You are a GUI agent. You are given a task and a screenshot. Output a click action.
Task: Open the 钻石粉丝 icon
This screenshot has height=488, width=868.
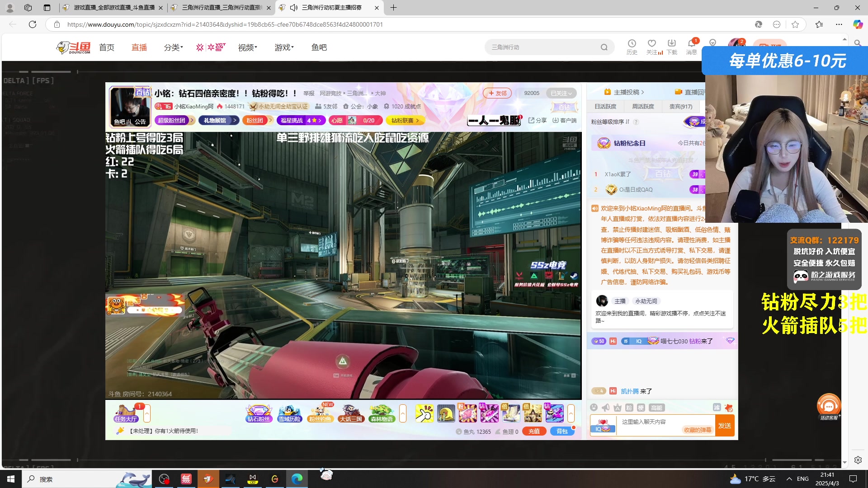coord(259,413)
